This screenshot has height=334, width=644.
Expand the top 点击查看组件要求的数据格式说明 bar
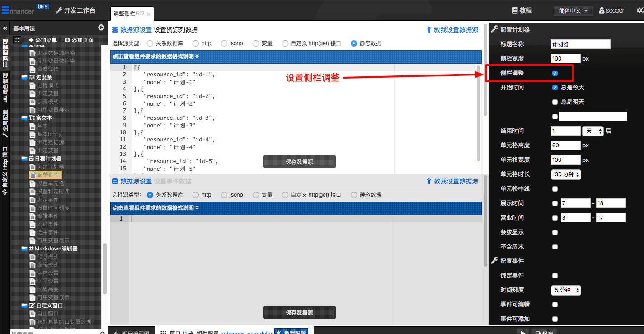coord(296,57)
